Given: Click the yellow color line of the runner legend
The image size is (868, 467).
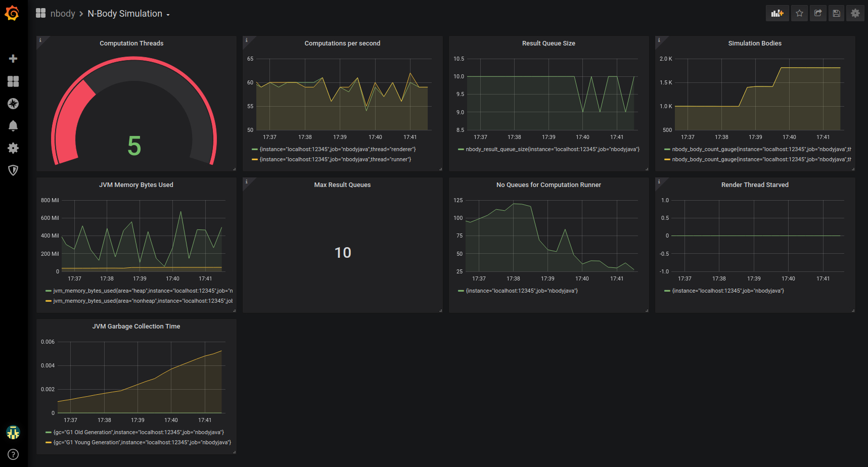Looking at the screenshot, I should (x=255, y=160).
